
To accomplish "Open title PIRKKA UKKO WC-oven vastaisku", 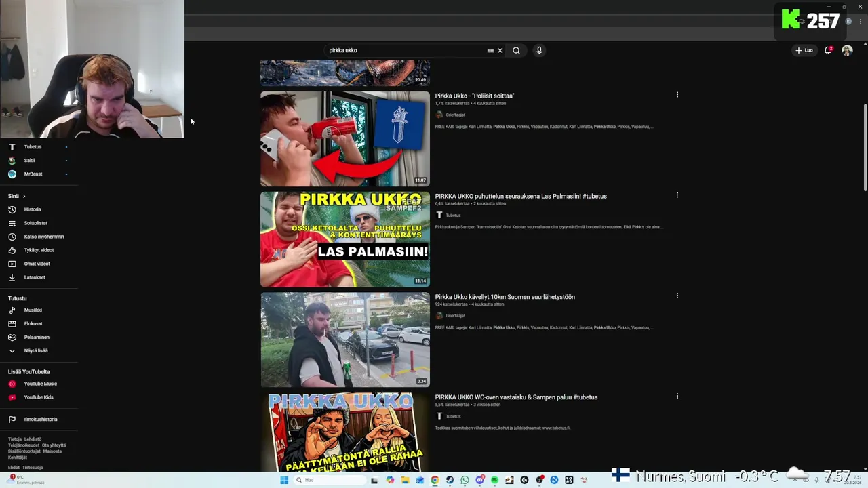I will [x=516, y=397].
